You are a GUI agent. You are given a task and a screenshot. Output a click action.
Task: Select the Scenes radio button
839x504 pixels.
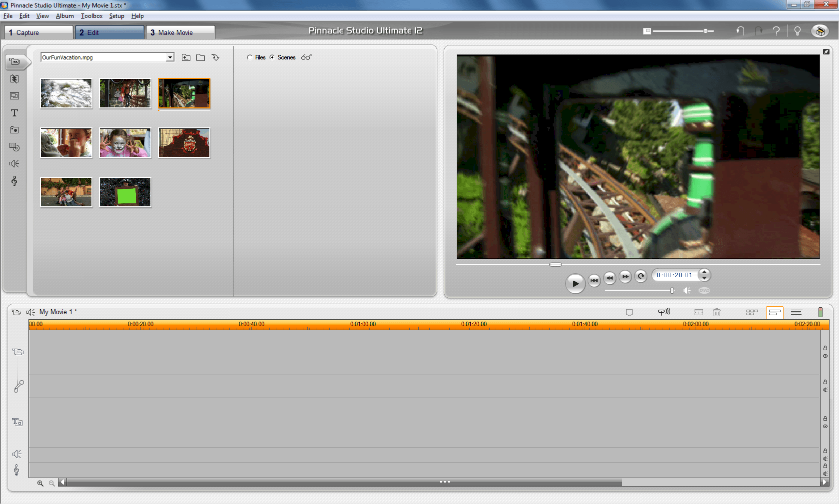tap(272, 57)
